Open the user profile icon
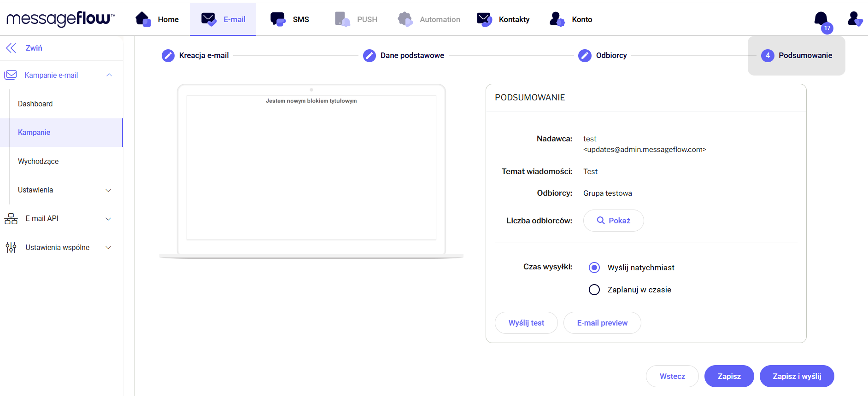Viewport: 868px width, 396px height. point(854,19)
